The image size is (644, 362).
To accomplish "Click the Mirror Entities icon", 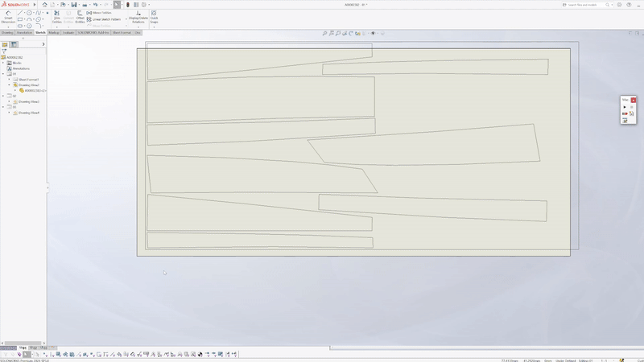I will pos(102,13).
